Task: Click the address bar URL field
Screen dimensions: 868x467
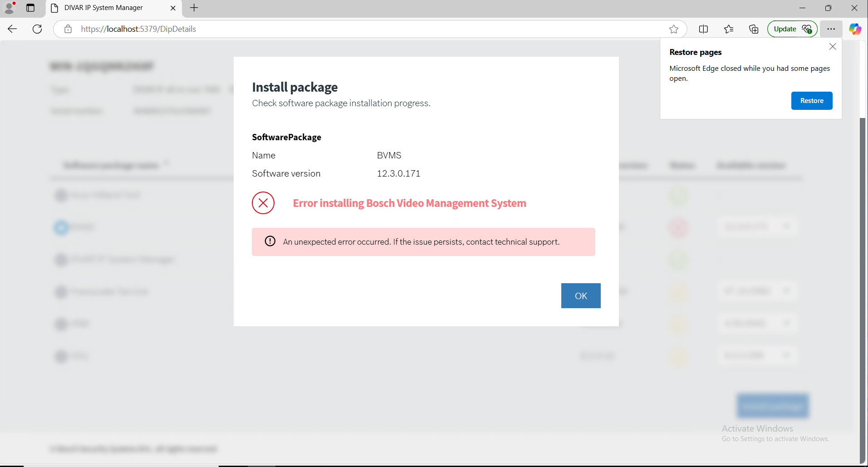Action: tap(363, 29)
